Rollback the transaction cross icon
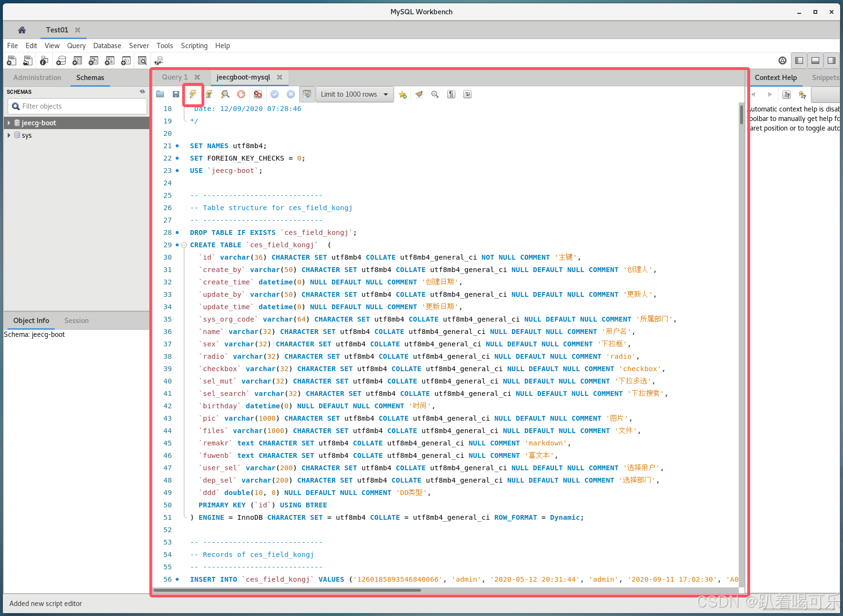Viewport: 843px width, 616px height. point(291,94)
